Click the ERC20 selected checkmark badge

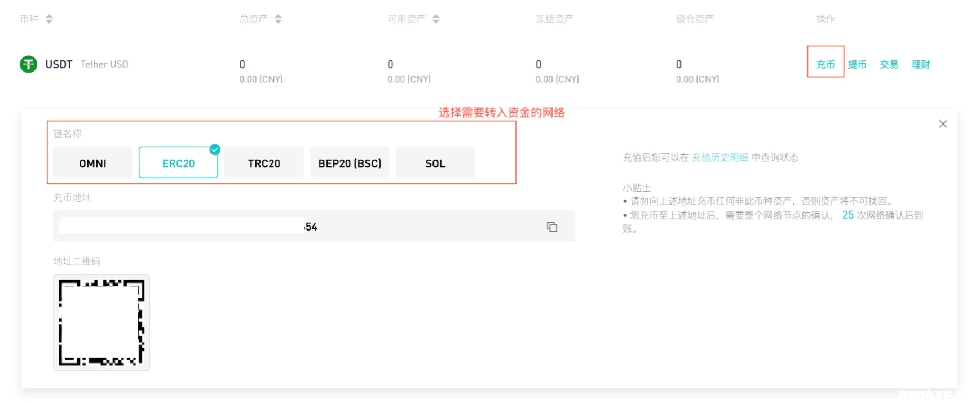[x=215, y=149]
